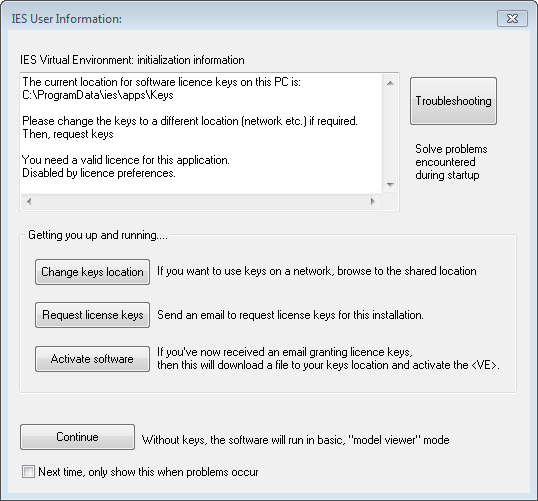Click the 'Please change the keys' text line
The height and width of the screenshot is (501, 538).
(x=190, y=121)
